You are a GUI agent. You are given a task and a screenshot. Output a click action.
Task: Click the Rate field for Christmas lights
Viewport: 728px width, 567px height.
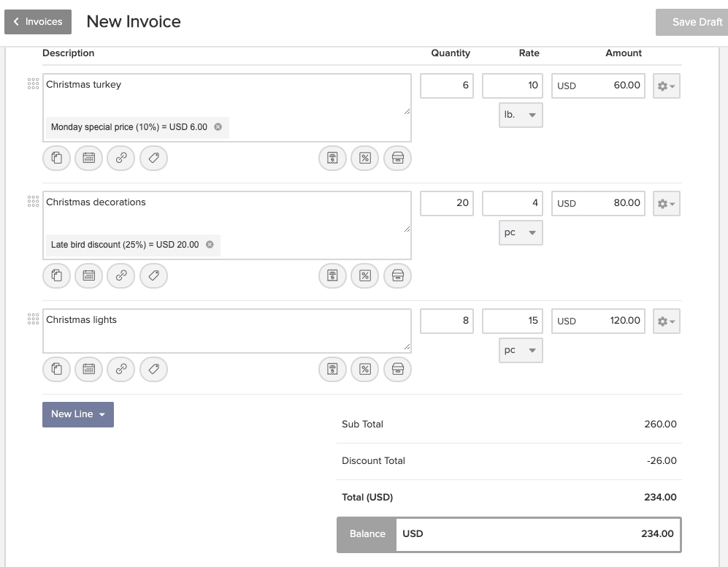click(513, 321)
